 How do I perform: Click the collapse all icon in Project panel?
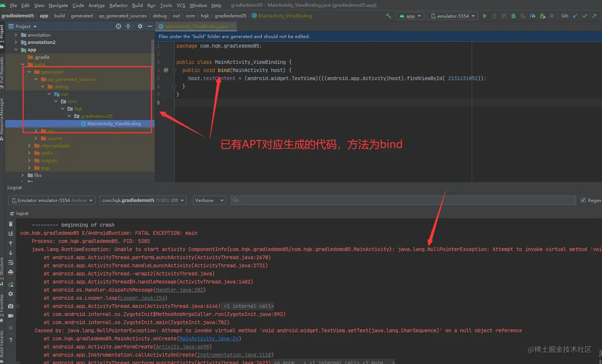[128, 26]
